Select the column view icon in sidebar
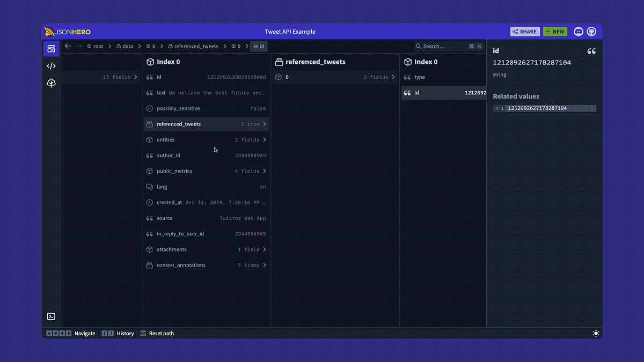Screen dimensions: 644x362 coord(51,48)
